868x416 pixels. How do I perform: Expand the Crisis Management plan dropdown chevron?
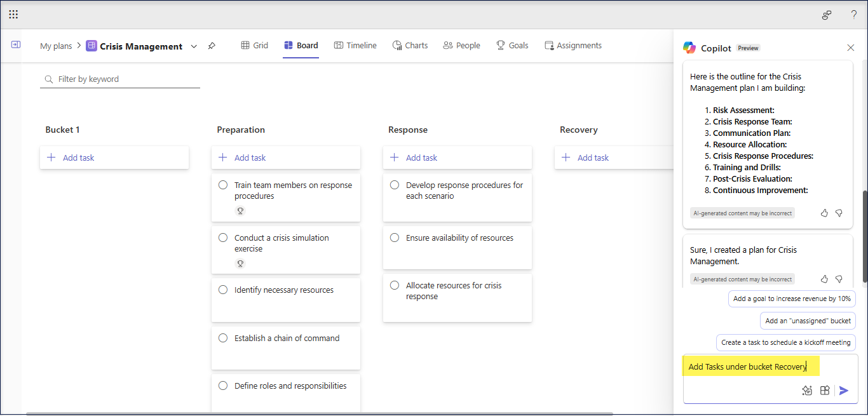pos(194,46)
